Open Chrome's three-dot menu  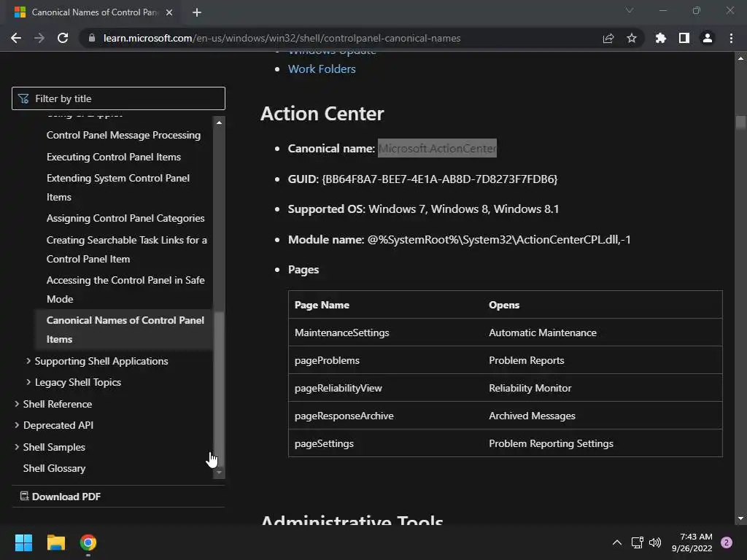[x=731, y=38]
